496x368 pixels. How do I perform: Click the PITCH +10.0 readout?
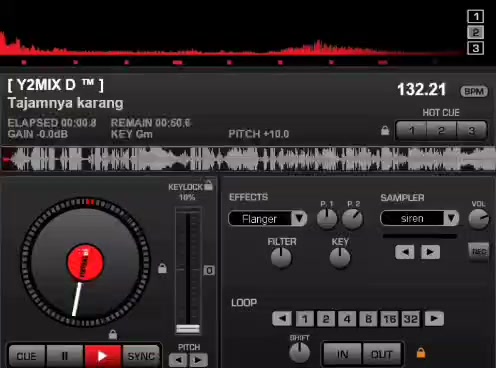click(x=259, y=134)
